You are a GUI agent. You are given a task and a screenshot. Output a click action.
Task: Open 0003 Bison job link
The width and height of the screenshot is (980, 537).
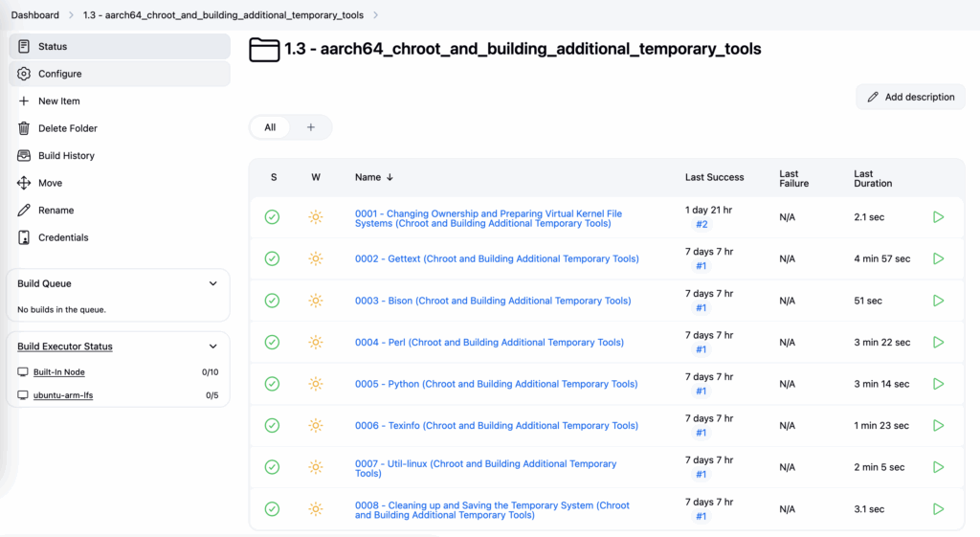pos(493,301)
